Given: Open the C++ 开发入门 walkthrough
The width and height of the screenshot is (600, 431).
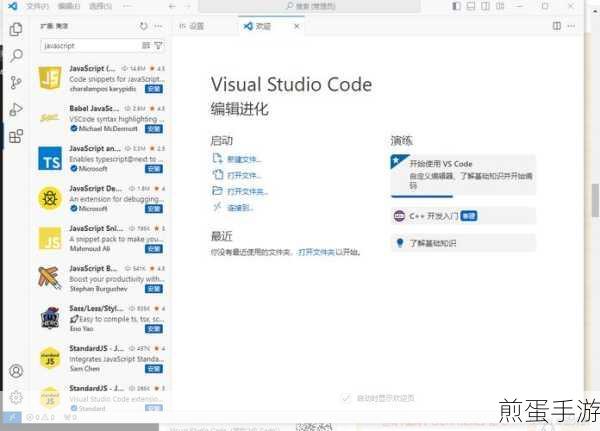Looking at the screenshot, I should coord(463,216).
